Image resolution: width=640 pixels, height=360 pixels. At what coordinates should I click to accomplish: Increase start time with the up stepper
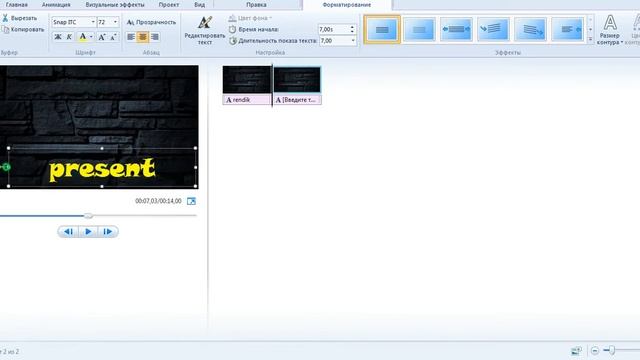(352, 27)
